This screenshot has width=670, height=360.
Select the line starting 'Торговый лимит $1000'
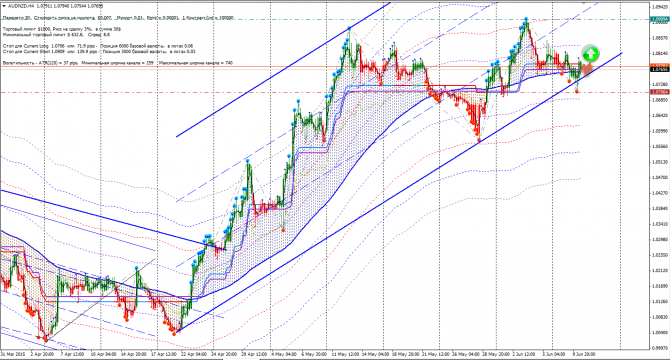pos(62,29)
